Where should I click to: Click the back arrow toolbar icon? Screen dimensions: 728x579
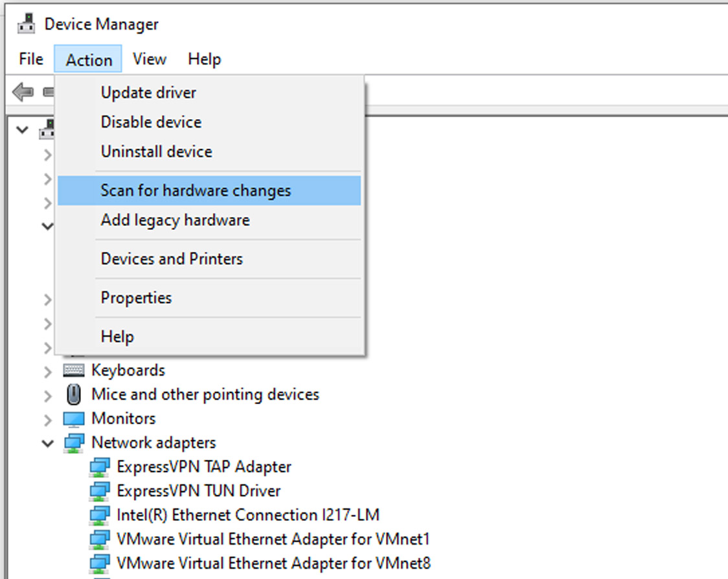coord(23,91)
